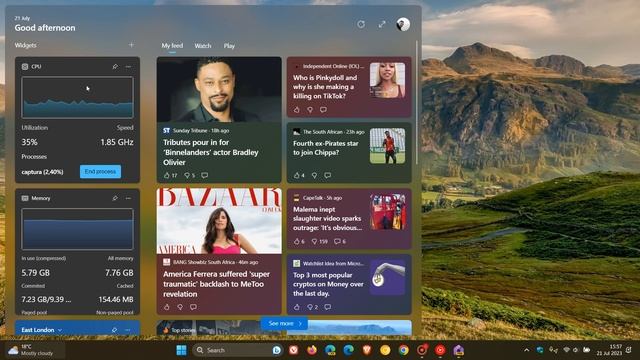Comment on the Pinkydoll article
The image size is (640, 360).
323,110
